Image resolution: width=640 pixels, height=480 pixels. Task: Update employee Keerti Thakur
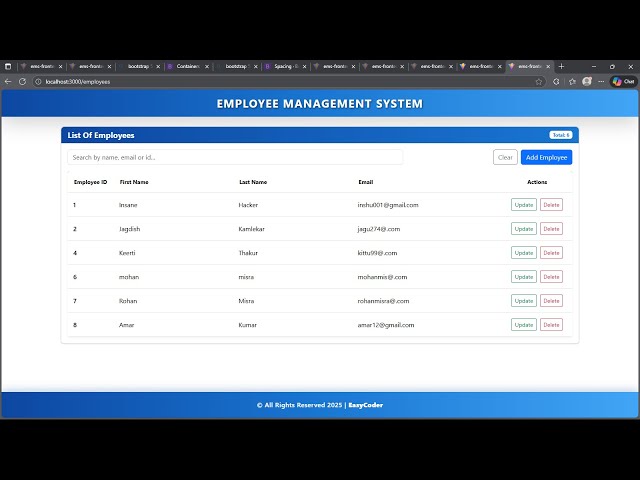[x=524, y=253]
